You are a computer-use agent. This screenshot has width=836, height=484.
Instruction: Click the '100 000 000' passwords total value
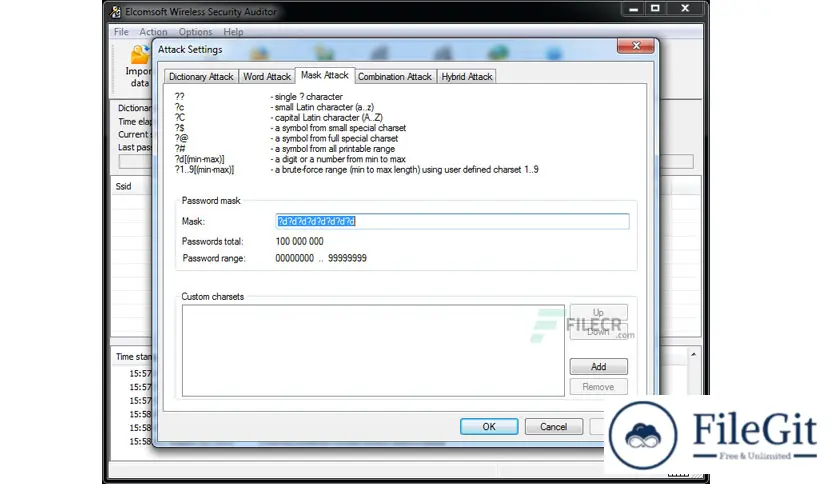(299, 241)
